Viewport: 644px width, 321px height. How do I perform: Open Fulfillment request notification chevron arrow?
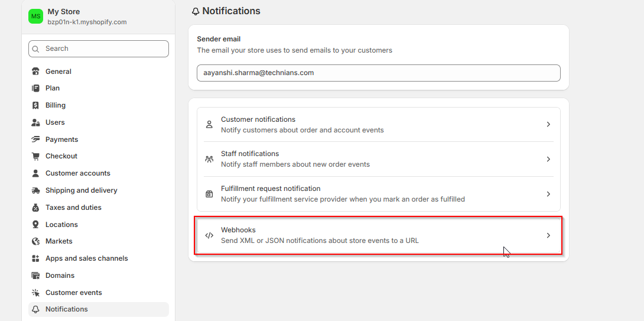(x=548, y=194)
